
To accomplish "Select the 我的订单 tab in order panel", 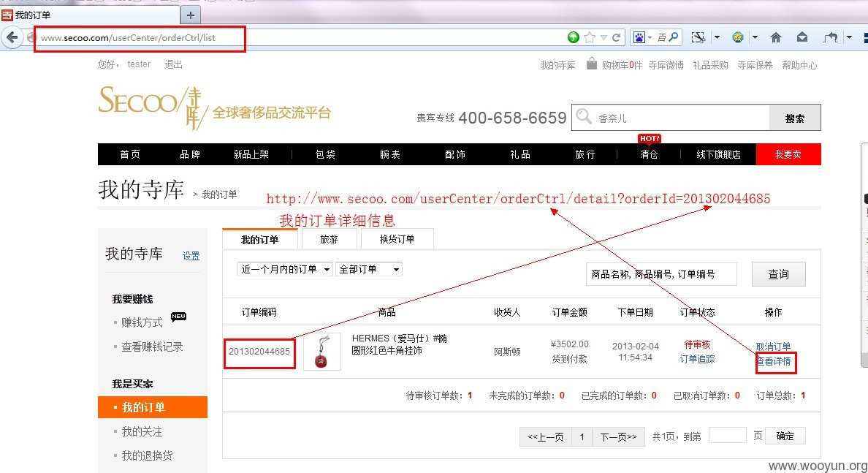I will tap(259, 239).
